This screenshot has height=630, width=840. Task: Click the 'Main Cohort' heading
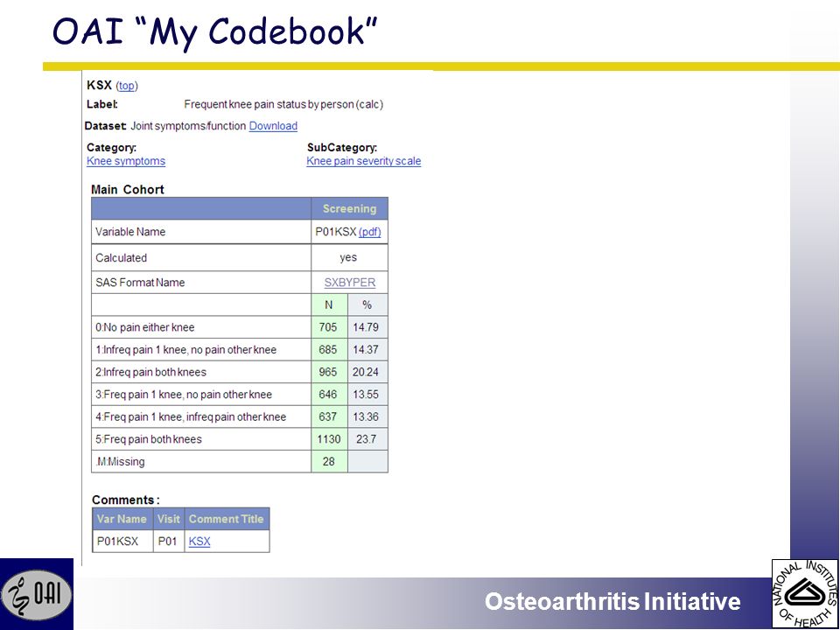point(128,190)
